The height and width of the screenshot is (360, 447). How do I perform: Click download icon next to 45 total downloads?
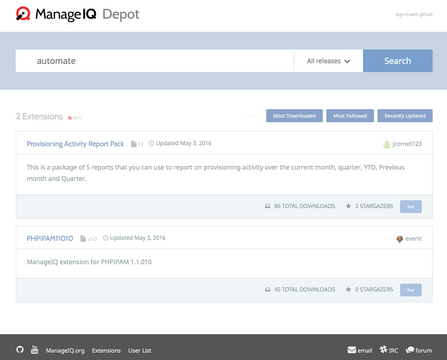267,290
